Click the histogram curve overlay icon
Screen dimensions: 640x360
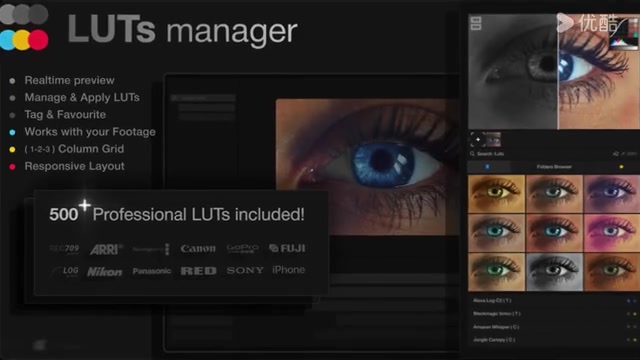tap(623, 33)
